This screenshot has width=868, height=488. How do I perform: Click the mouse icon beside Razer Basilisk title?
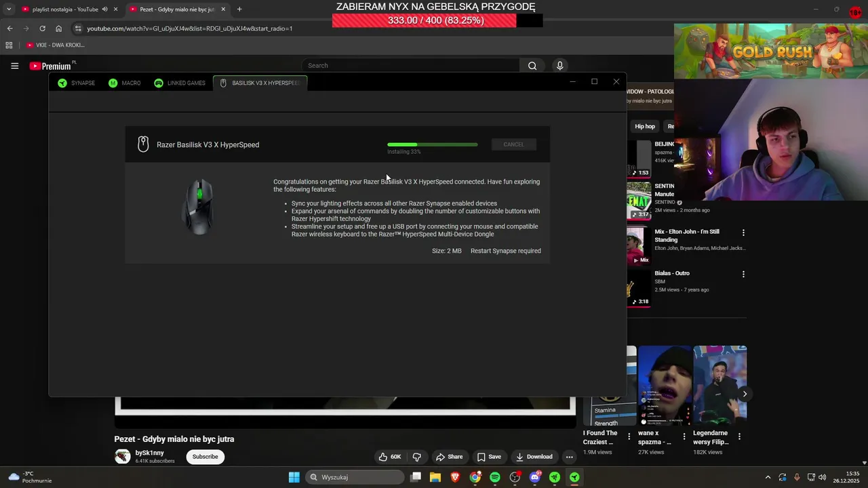click(143, 144)
